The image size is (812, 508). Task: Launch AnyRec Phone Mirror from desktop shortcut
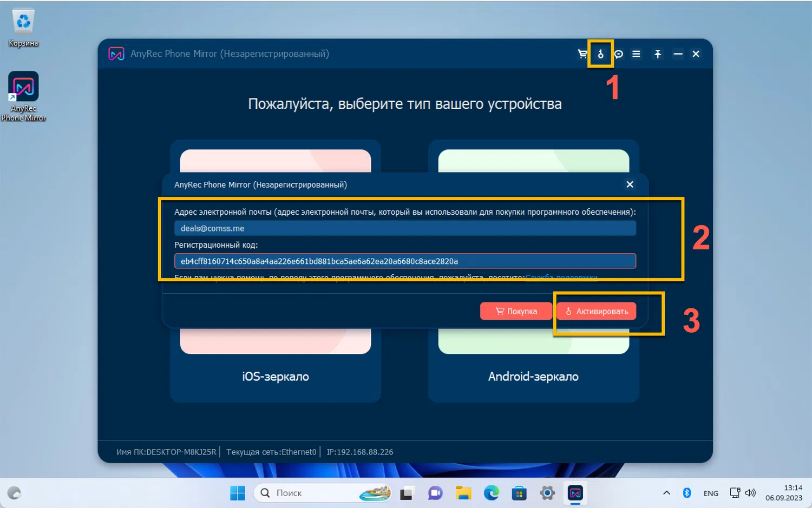click(23, 87)
